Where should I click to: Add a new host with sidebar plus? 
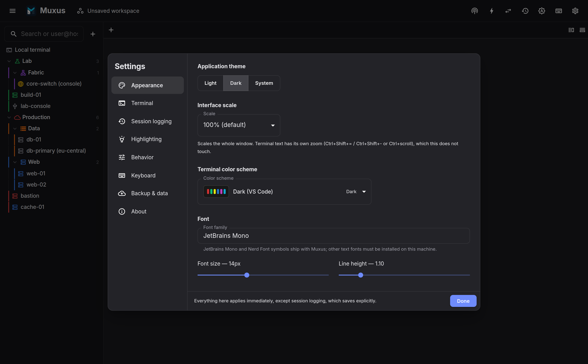(93, 34)
